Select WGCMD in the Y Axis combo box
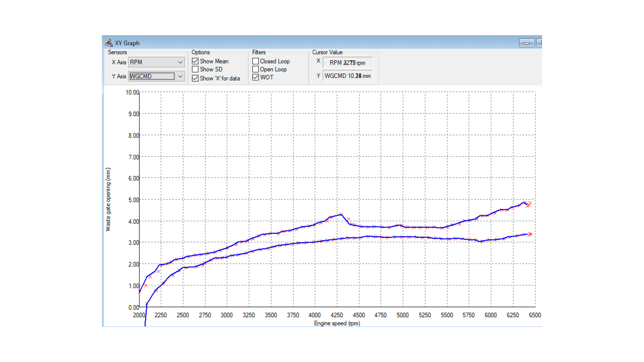Image resolution: width=644 pixels, height=362 pixels. click(150, 76)
